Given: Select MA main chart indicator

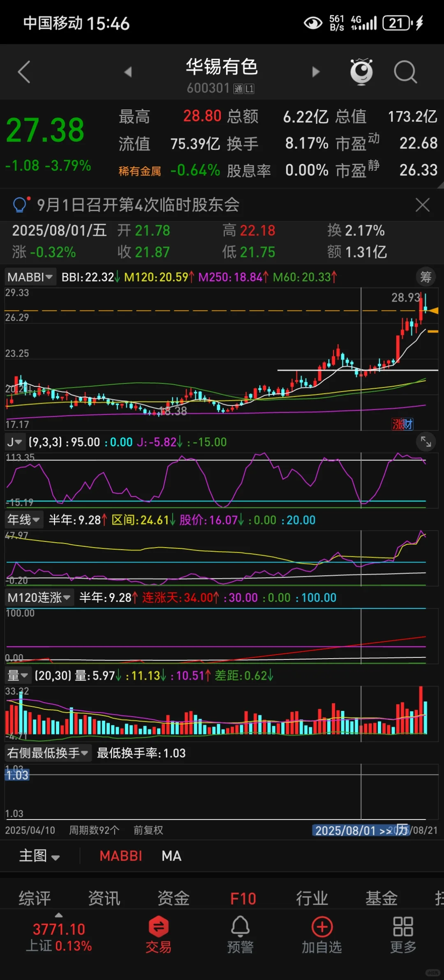Looking at the screenshot, I should click(171, 856).
